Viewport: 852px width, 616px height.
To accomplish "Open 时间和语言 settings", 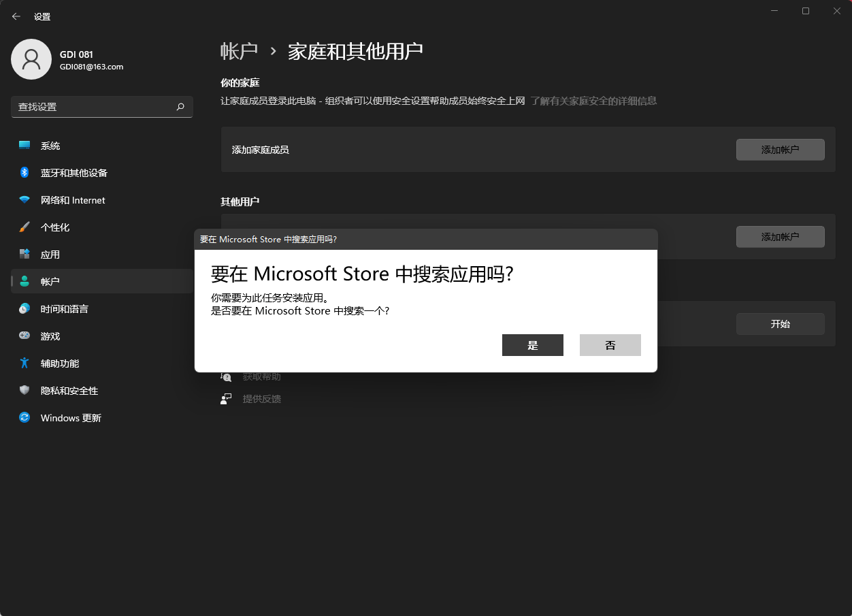I will (102, 309).
